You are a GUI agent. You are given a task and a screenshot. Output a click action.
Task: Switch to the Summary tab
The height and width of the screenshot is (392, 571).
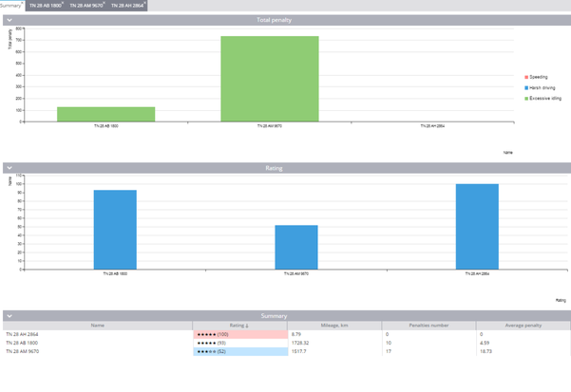11,6
